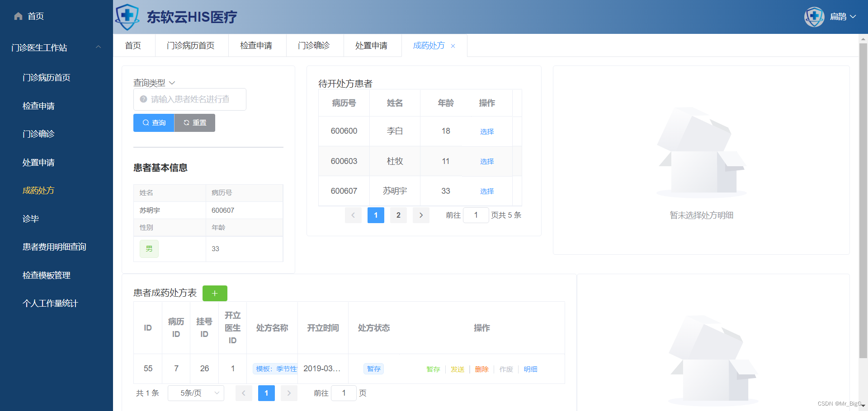Open 检查模板管理 in the sidebar
This screenshot has height=411, width=868.
click(x=47, y=276)
